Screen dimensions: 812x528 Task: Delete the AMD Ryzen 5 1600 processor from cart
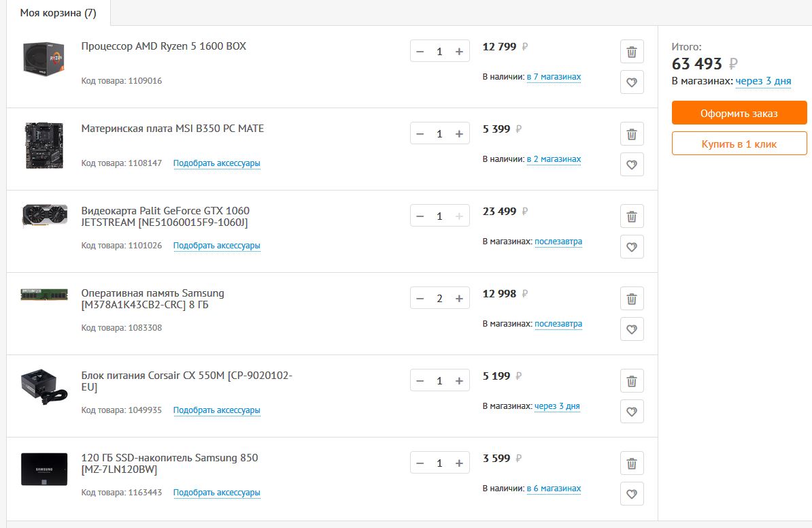632,52
